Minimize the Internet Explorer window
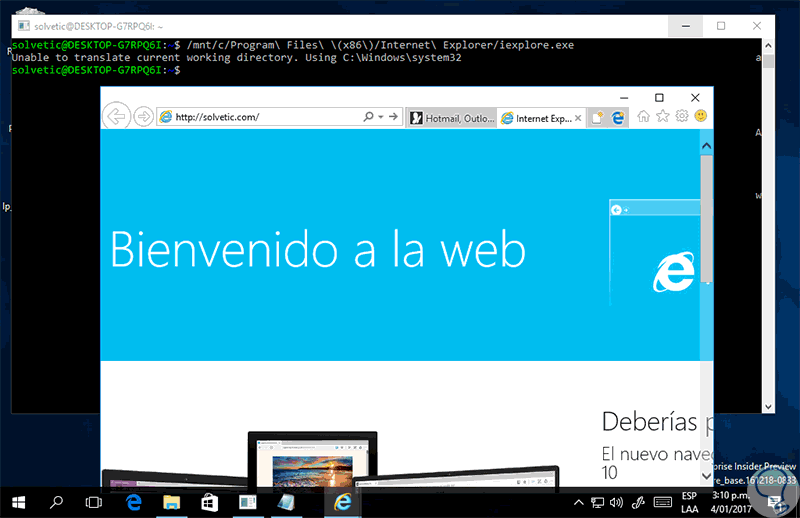This screenshot has height=518, width=800. 624,97
